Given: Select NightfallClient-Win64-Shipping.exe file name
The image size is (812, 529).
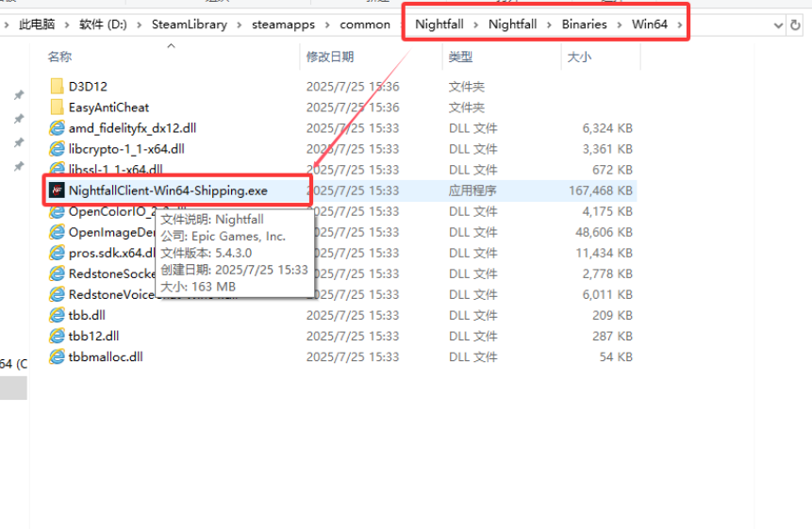Looking at the screenshot, I should click(x=168, y=190).
